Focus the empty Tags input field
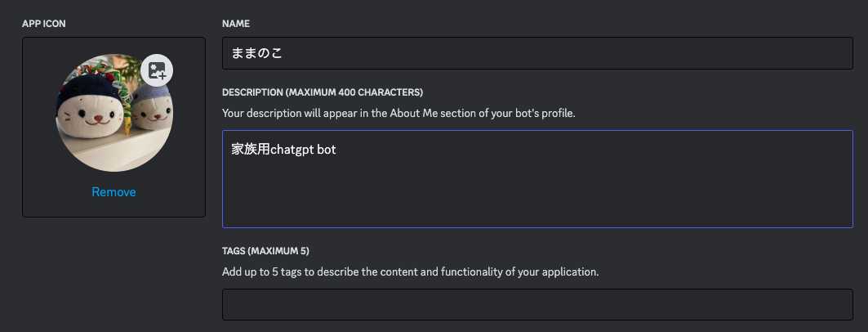The height and width of the screenshot is (332, 868). tap(537, 304)
